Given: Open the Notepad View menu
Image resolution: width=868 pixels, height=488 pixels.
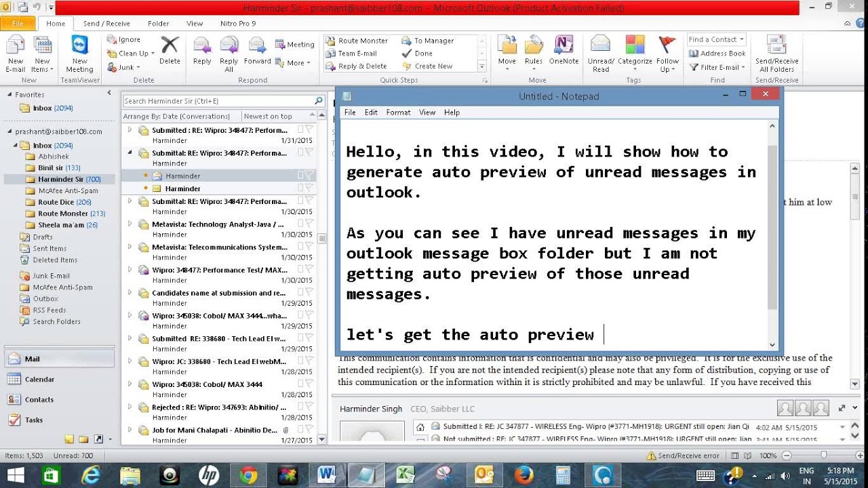Looking at the screenshot, I should click(x=427, y=113).
